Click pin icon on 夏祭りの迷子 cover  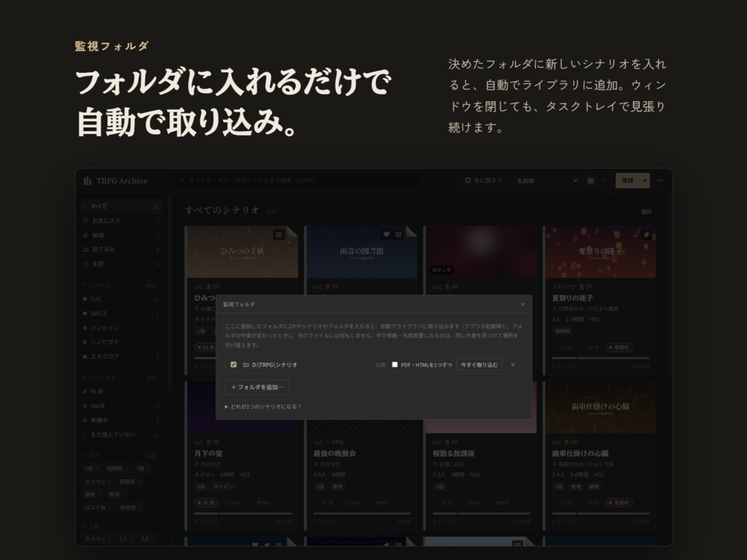[x=646, y=234]
